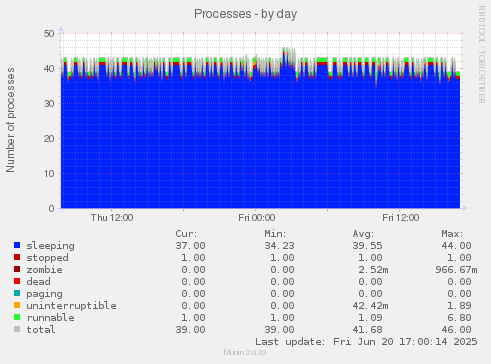Click the green runnable legend swatch
The height and width of the screenshot is (364, 491).
pyautogui.click(x=17, y=317)
